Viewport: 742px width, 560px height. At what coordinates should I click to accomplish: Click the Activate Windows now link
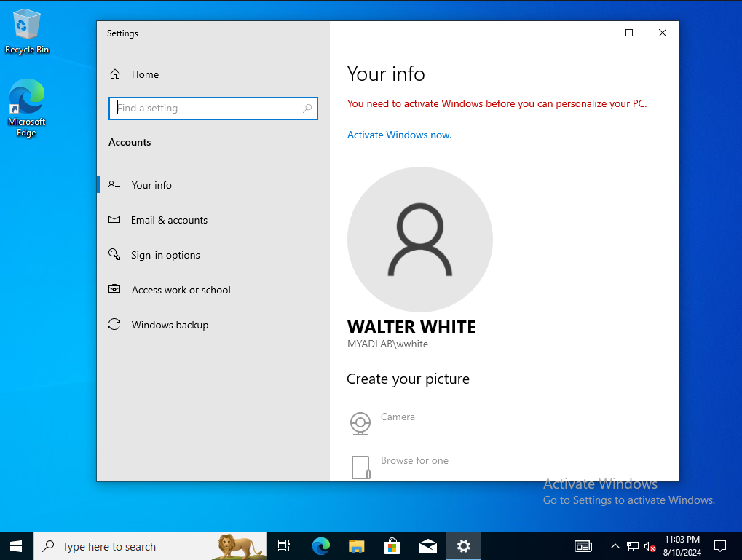coord(399,135)
